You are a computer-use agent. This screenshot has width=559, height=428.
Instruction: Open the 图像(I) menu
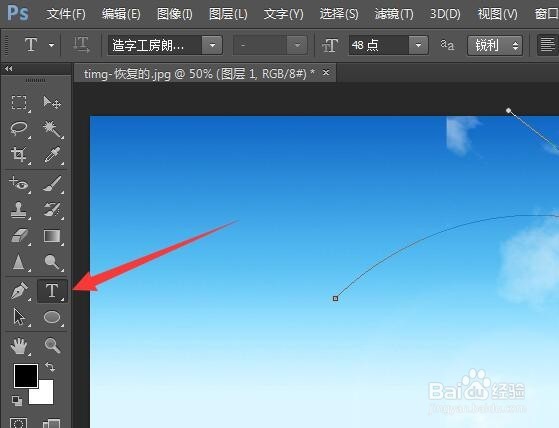(x=175, y=14)
